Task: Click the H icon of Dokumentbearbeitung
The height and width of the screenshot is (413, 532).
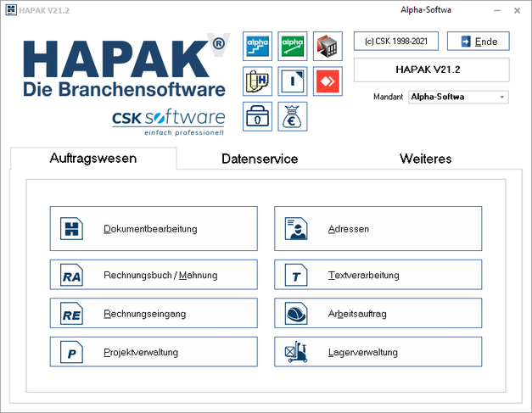Action: (71, 228)
